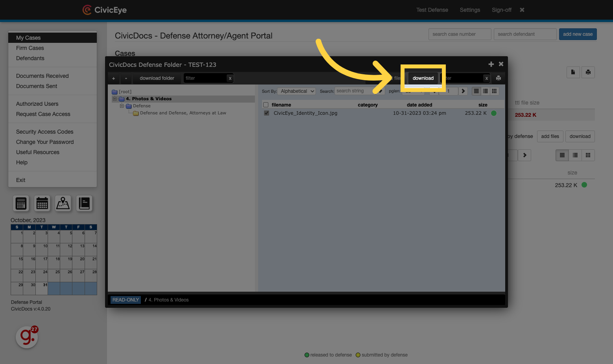Screen dimensions: 613x364
Task: Select October 31 in the calendar
Action: point(42,289)
